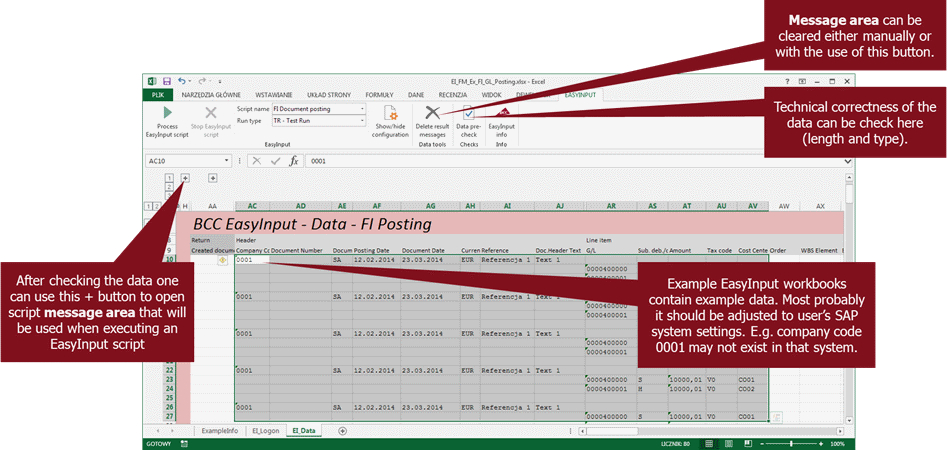Click the zoom slider handle
Screen dimensions: 949x450
click(x=790, y=444)
